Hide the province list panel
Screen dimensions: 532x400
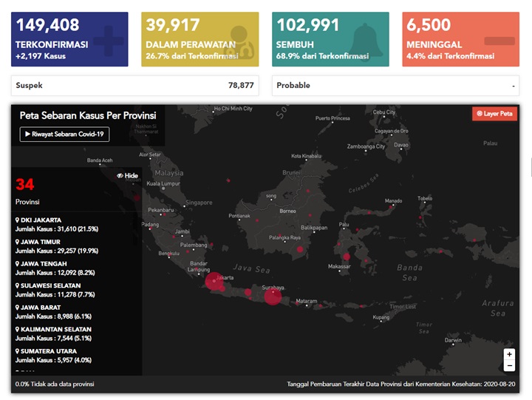pyautogui.click(x=127, y=175)
